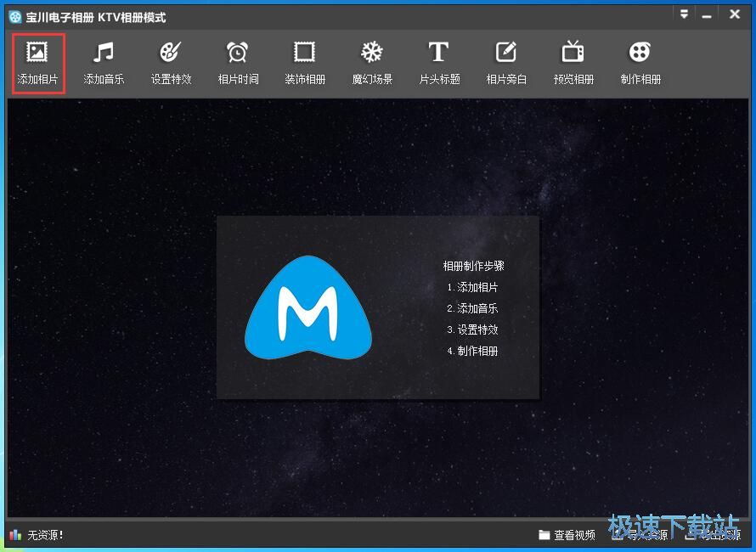Click the 相册制作步骤 heading text
Screen dimensions: 756x552
[x=473, y=266]
